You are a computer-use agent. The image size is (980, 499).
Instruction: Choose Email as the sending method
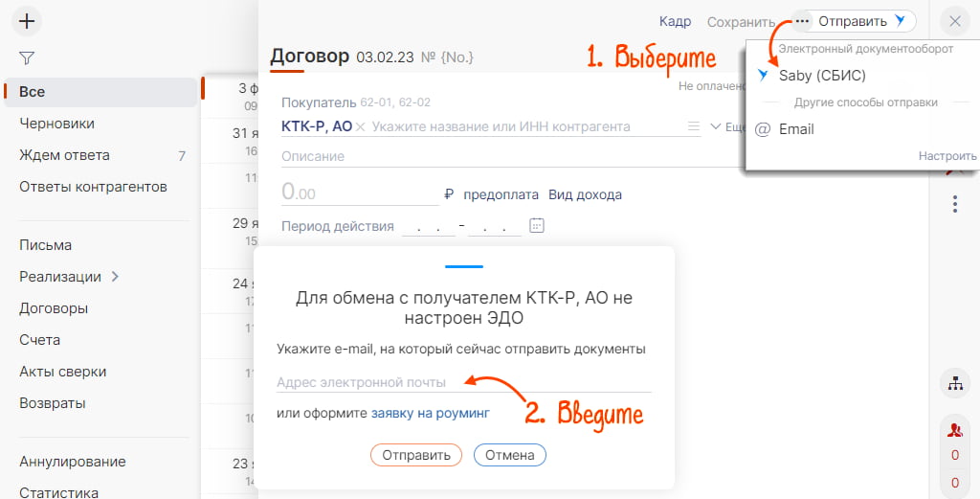click(x=796, y=129)
